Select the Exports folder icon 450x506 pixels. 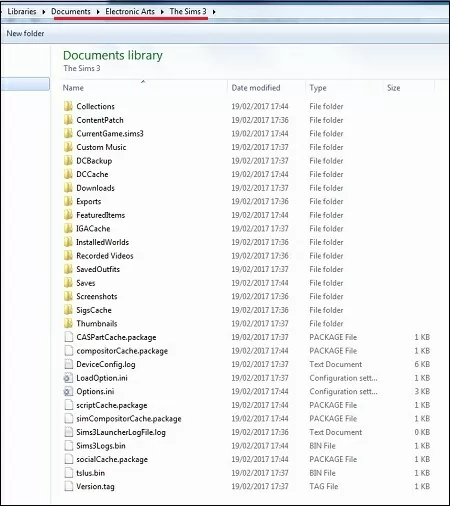pyautogui.click(x=68, y=201)
